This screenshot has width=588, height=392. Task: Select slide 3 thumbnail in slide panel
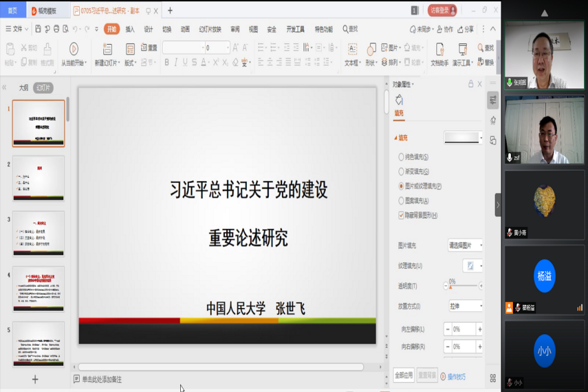click(39, 233)
